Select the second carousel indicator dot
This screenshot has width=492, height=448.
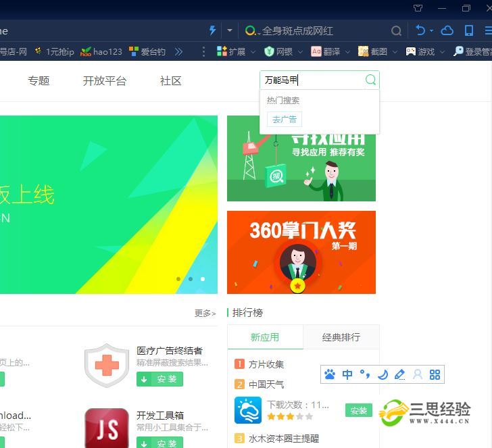191,279
